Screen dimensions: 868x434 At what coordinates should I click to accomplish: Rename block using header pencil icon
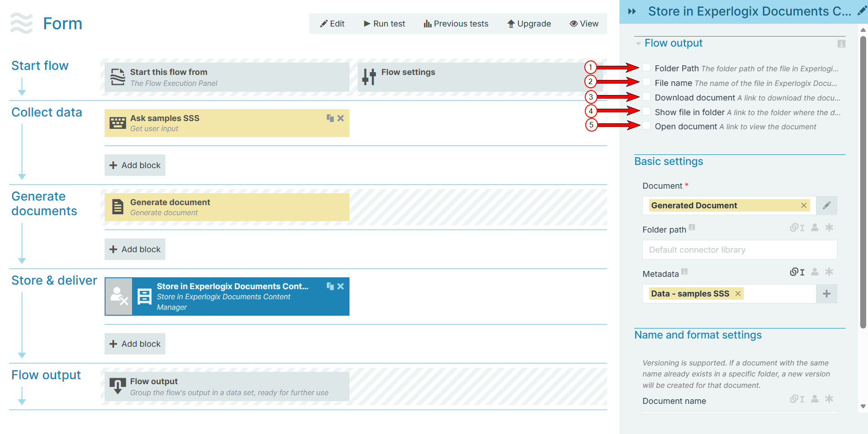pyautogui.click(x=862, y=11)
